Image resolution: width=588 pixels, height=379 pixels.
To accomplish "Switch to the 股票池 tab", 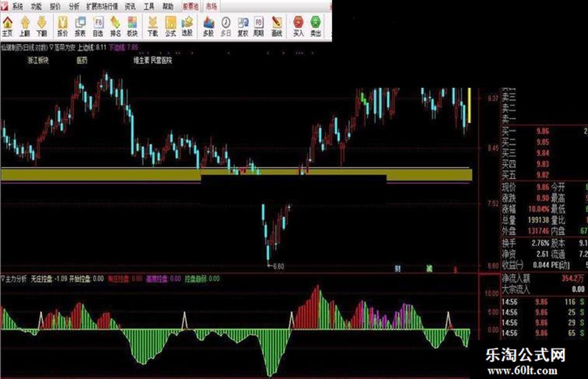I will [x=190, y=6].
